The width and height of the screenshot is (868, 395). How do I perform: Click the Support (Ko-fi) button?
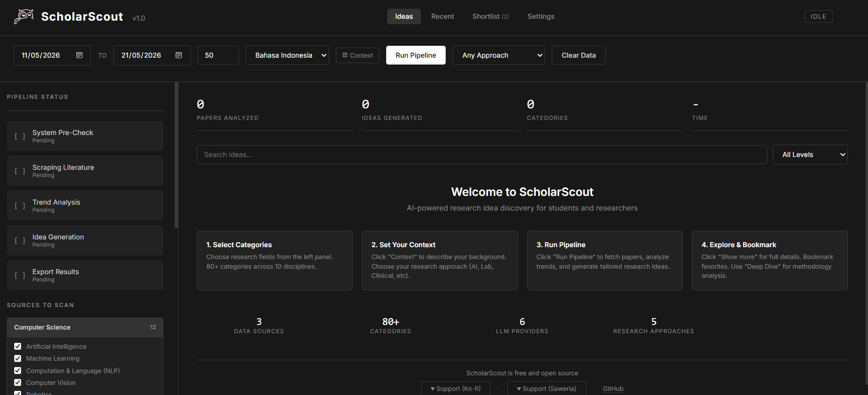click(x=456, y=389)
